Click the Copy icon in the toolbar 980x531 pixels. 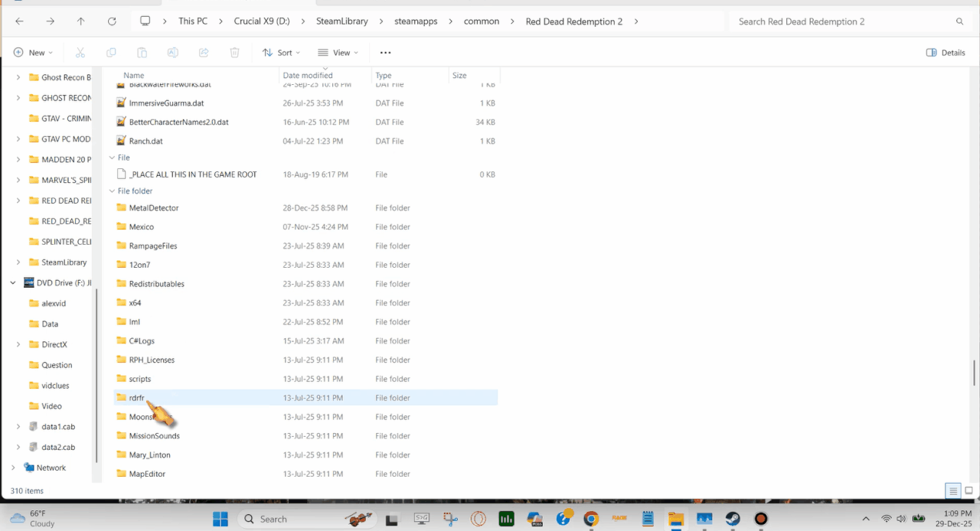click(111, 52)
